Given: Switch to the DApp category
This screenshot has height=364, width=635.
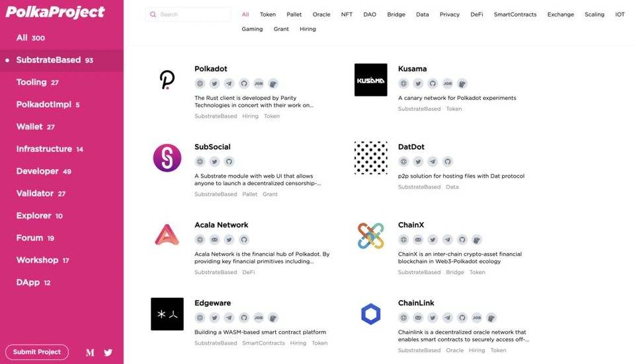Looking at the screenshot, I should click(x=29, y=282).
